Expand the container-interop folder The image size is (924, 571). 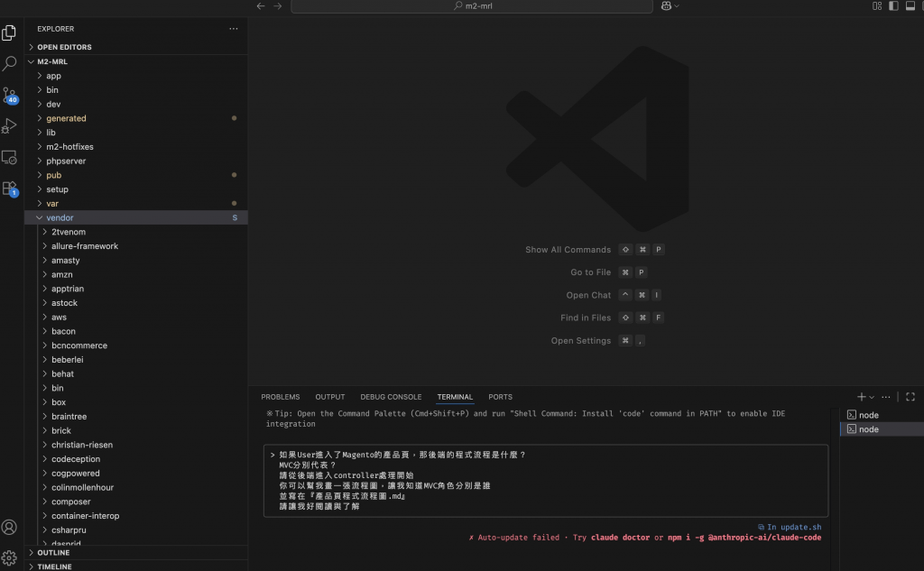pyautogui.click(x=136, y=516)
